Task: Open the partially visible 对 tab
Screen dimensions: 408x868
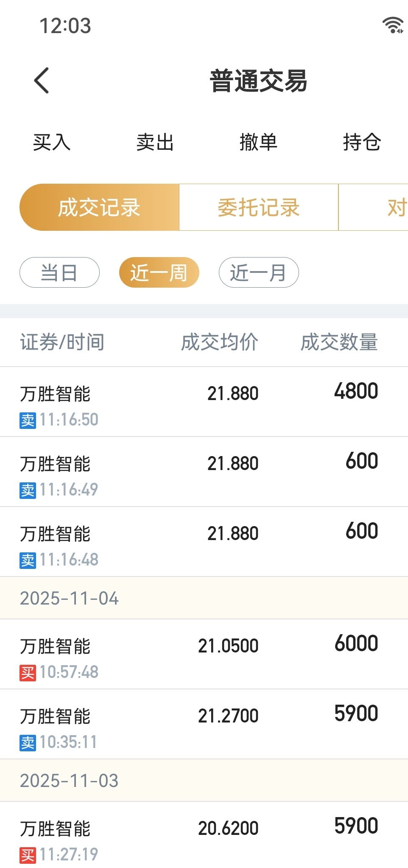Action: [x=374, y=207]
